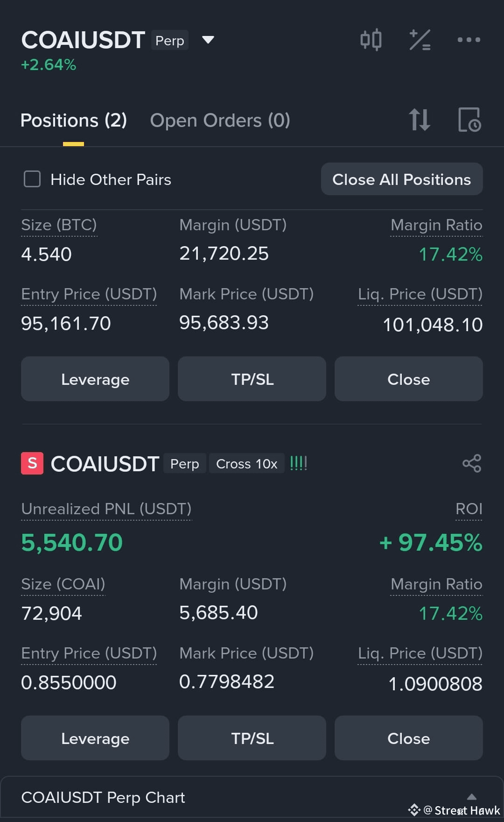Open the COAIUSDT pair dropdown arrow

click(x=208, y=40)
